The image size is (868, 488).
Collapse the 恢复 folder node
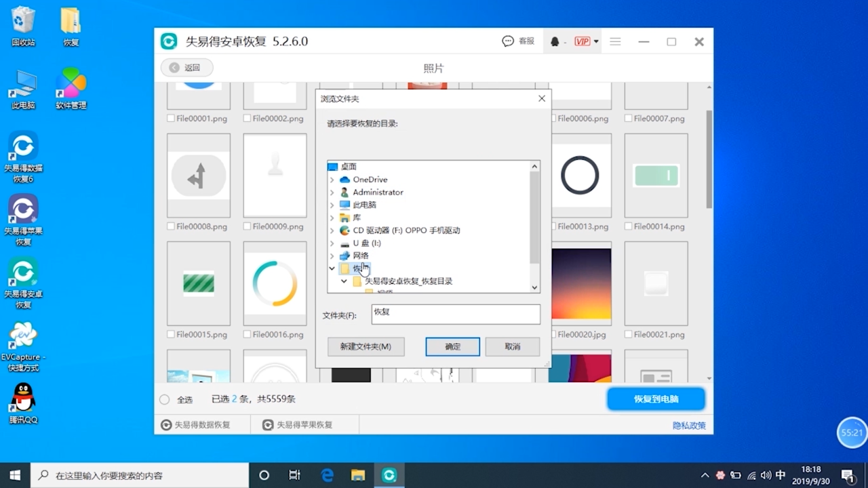[x=332, y=268]
